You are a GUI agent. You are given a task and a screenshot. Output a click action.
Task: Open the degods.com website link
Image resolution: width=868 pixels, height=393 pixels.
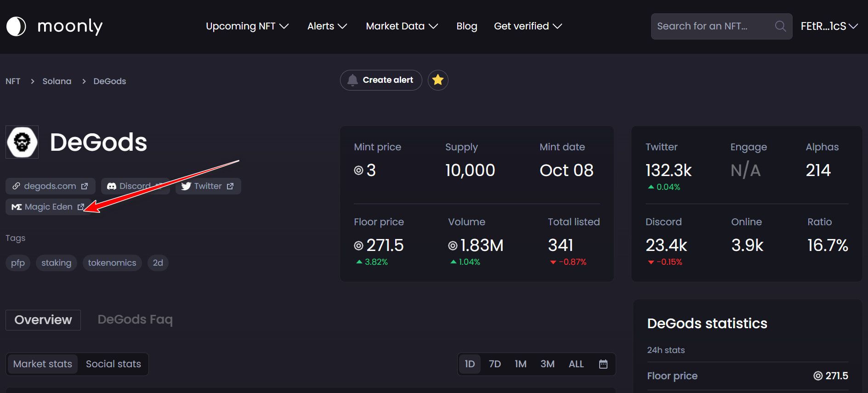[51, 186]
